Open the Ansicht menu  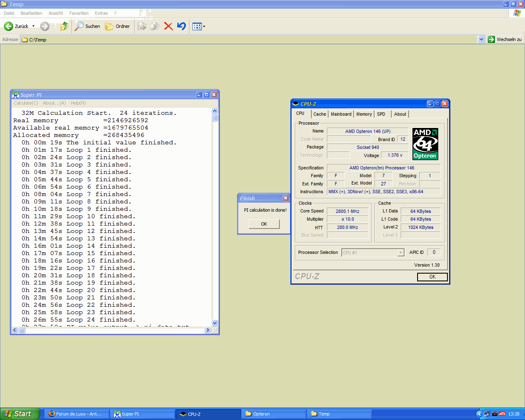[56, 13]
